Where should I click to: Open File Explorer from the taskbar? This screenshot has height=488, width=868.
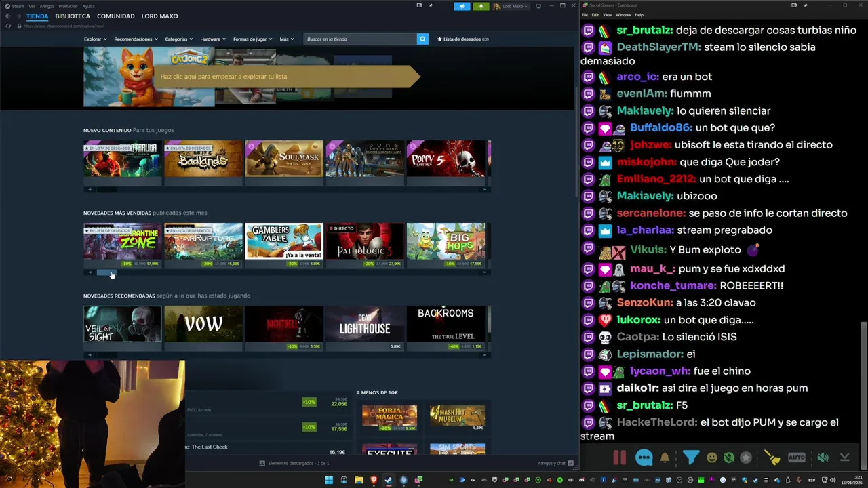(359, 481)
